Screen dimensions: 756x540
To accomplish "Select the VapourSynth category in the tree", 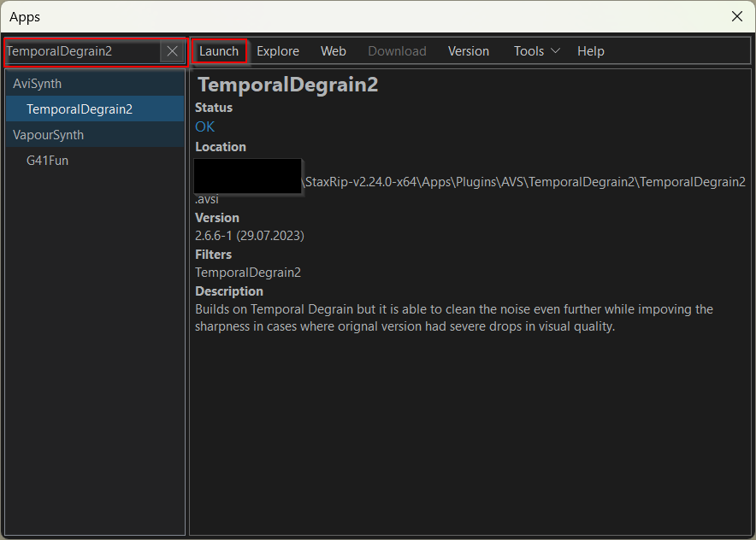I will pyautogui.click(x=95, y=134).
